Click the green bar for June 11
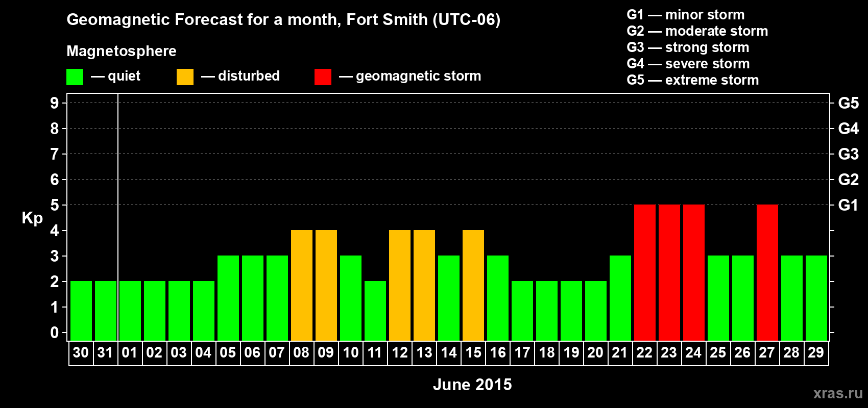 (375, 311)
